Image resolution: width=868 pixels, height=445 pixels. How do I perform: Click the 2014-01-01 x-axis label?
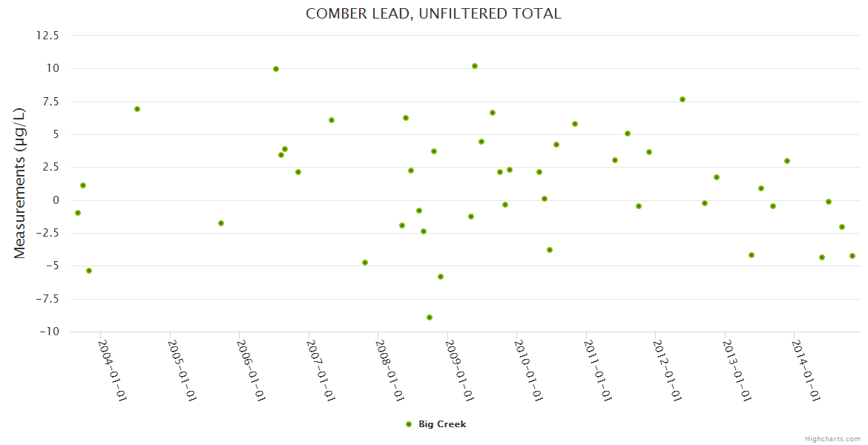click(806, 371)
